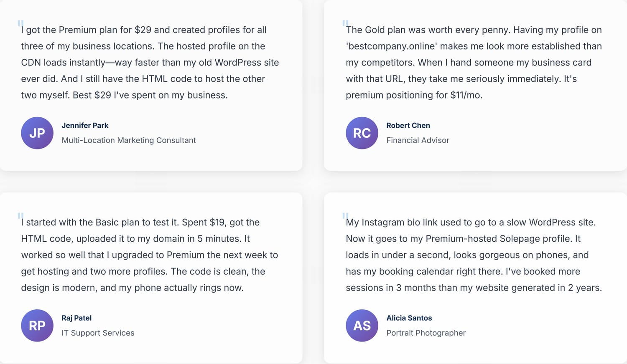This screenshot has width=627, height=364.
Task: Click quote mark icon on Raj Patel's testimonial
Action: click(x=20, y=216)
